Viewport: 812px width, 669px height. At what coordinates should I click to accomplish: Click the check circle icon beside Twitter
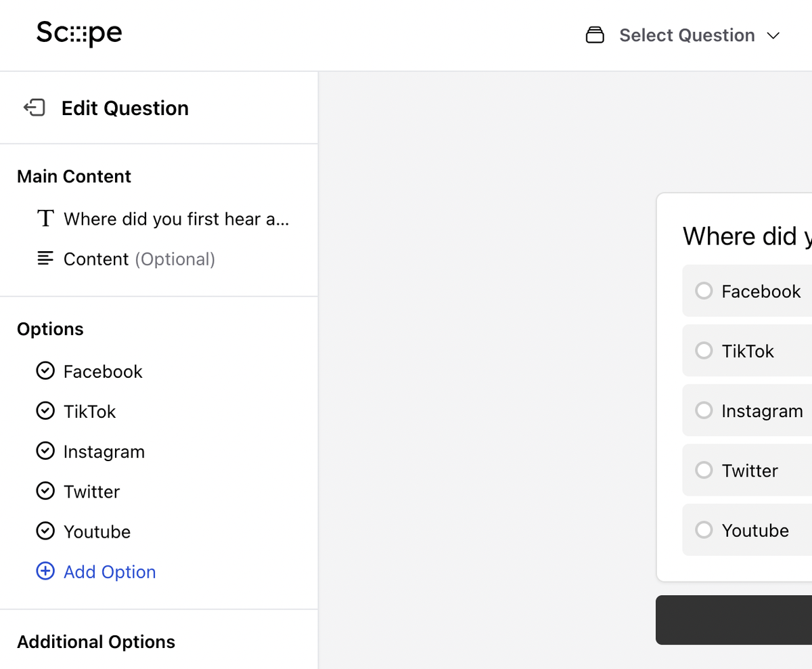pyautogui.click(x=45, y=491)
